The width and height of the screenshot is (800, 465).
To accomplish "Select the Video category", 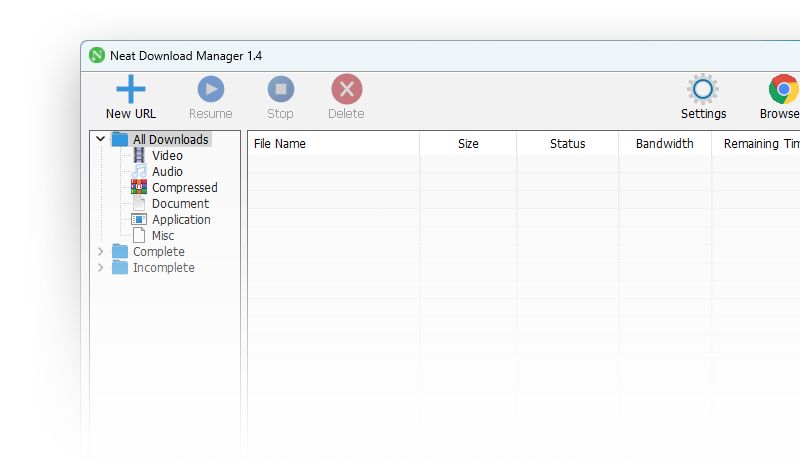I will (x=167, y=156).
